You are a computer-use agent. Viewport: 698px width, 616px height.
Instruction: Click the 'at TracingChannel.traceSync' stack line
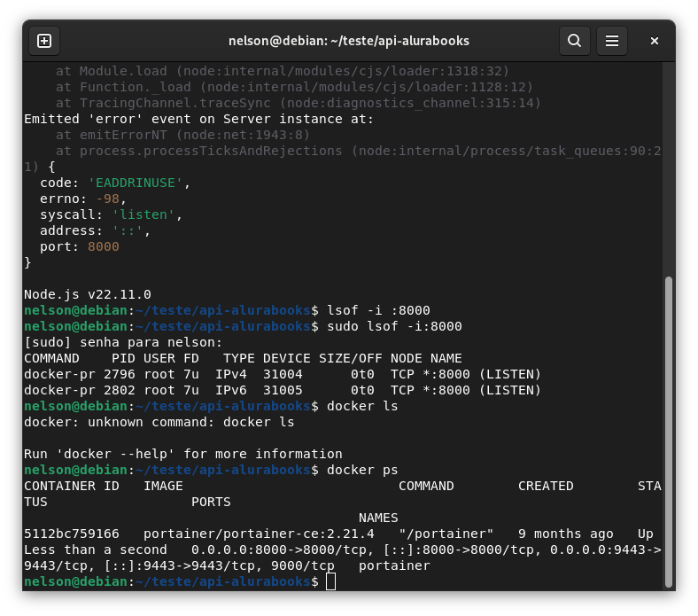click(299, 103)
